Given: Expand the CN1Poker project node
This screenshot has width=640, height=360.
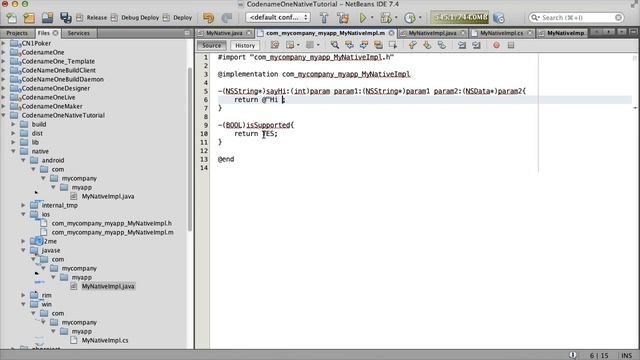Looking at the screenshot, I should pos(4,43).
